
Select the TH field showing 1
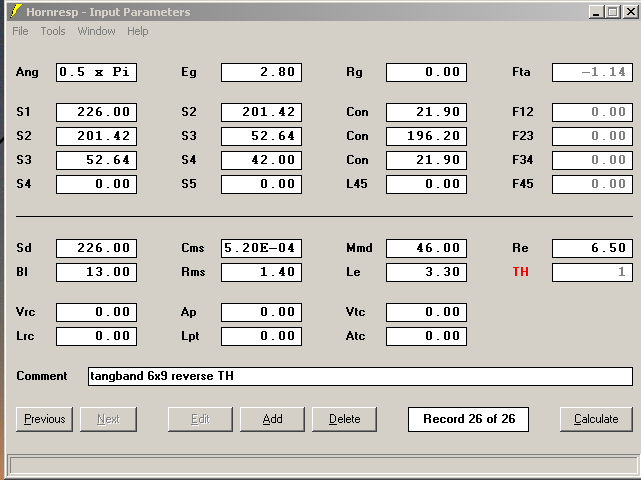[592, 273]
